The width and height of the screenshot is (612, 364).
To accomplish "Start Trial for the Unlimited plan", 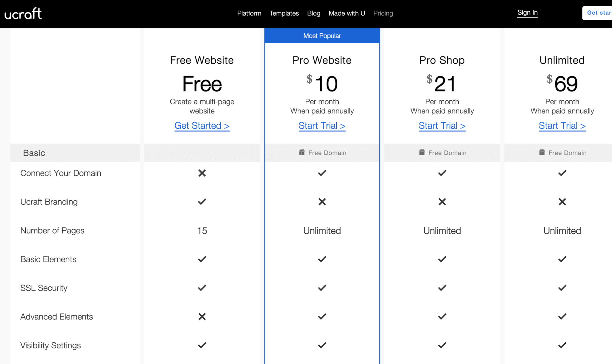I will click(562, 125).
